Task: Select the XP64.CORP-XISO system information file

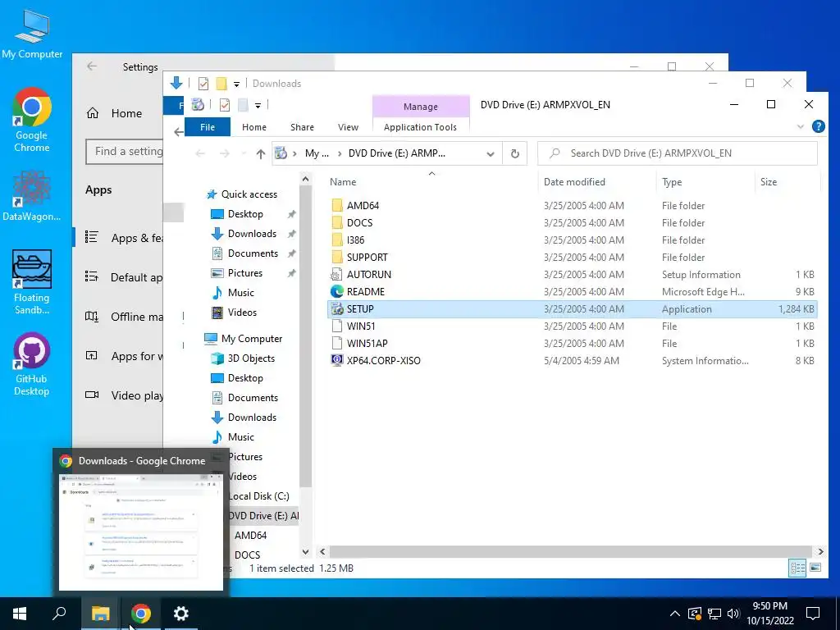Action: coord(383,361)
